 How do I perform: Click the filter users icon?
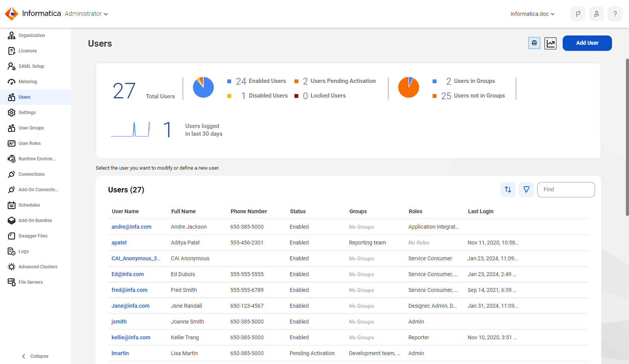[526, 190]
